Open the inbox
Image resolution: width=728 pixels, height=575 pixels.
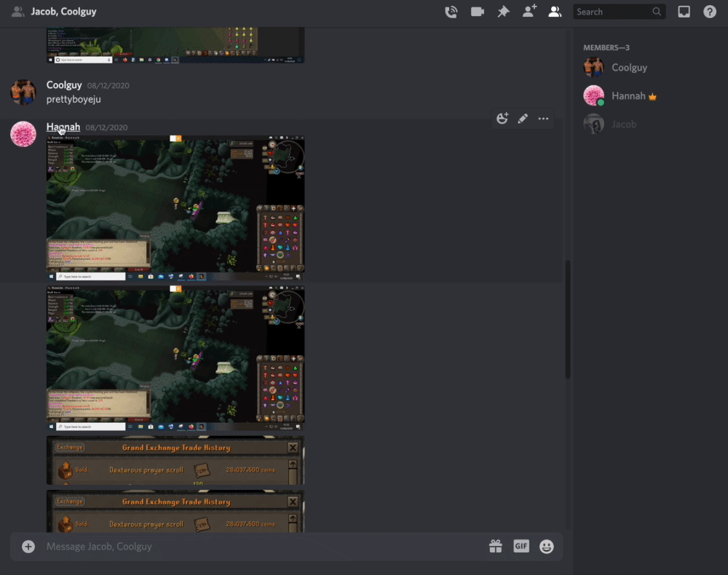[x=684, y=12]
